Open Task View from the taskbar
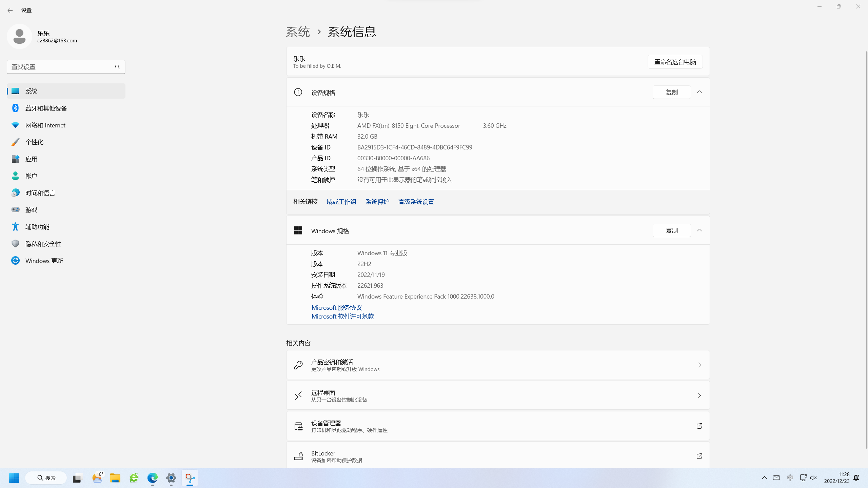This screenshot has height=488, width=868. click(x=78, y=478)
